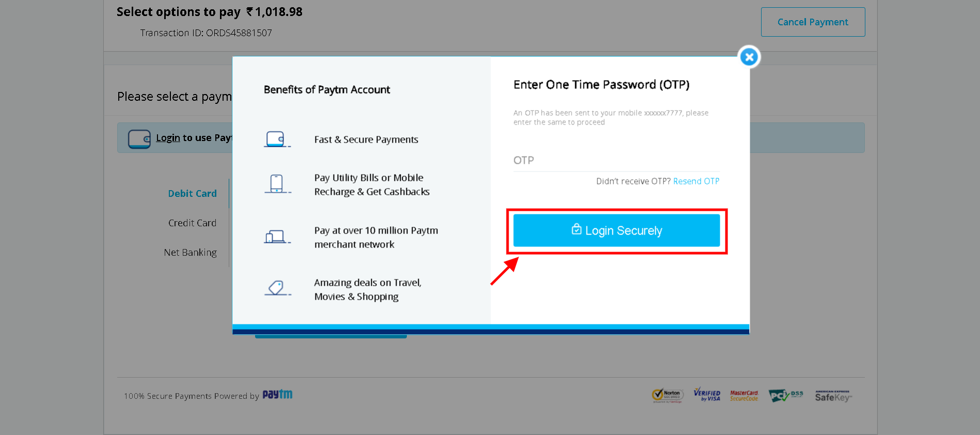This screenshot has width=980, height=435.
Task: Click the Paytm wallet icon in login banner
Action: 139,139
